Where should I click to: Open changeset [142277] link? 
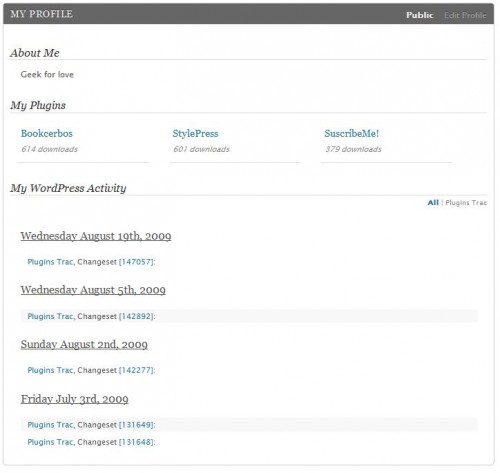[x=136, y=370]
